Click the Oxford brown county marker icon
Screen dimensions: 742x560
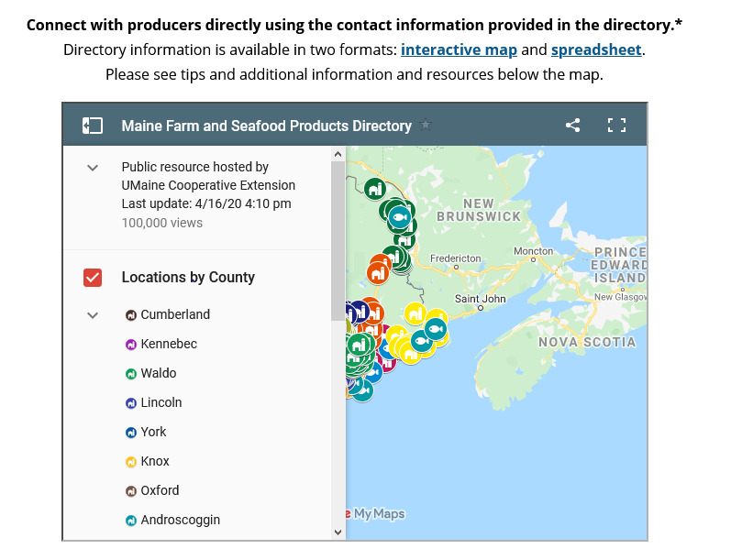[131, 491]
